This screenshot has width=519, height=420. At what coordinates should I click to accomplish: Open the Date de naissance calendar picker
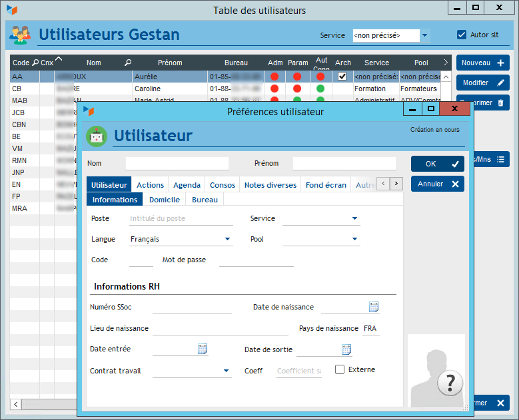(374, 307)
